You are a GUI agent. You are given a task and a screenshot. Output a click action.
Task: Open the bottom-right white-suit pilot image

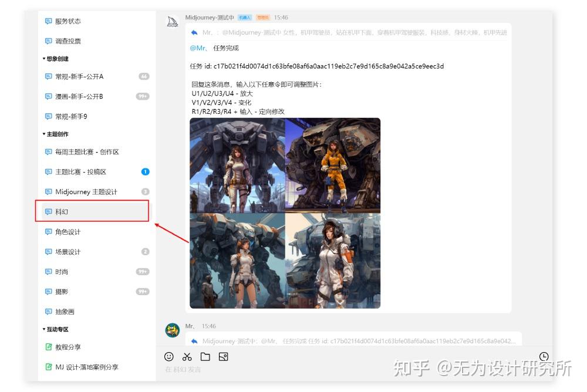pyautogui.click(x=333, y=261)
